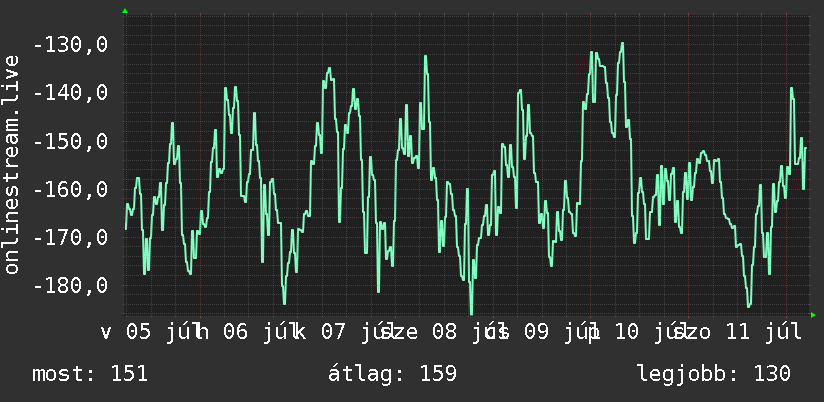The width and height of the screenshot is (824, 402).
Task: Select the -130,0 Y-axis label
Action: click(x=70, y=45)
